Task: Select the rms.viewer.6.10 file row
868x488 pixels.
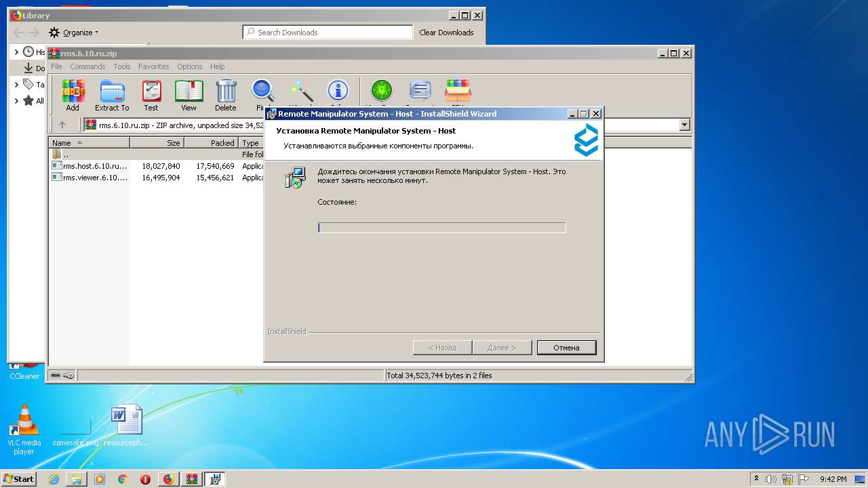Action: [157, 177]
